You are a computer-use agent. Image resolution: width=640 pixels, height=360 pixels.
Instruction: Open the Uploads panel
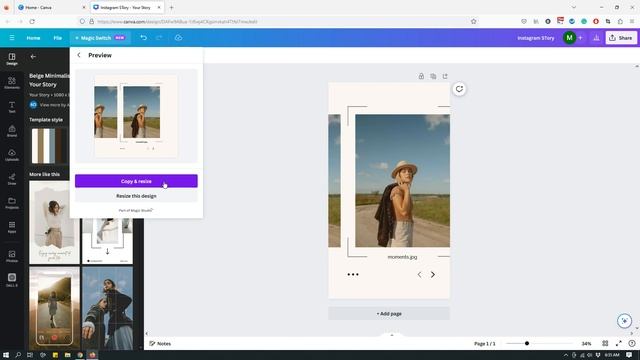[x=12, y=155]
